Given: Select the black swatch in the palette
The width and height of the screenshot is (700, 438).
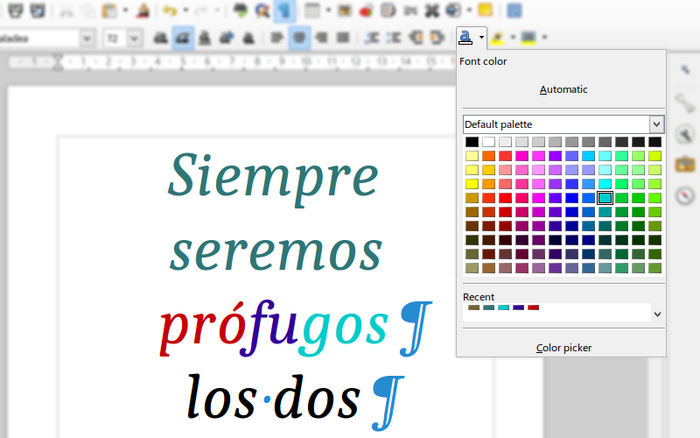Looking at the screenshot, I should pos(472,142).
